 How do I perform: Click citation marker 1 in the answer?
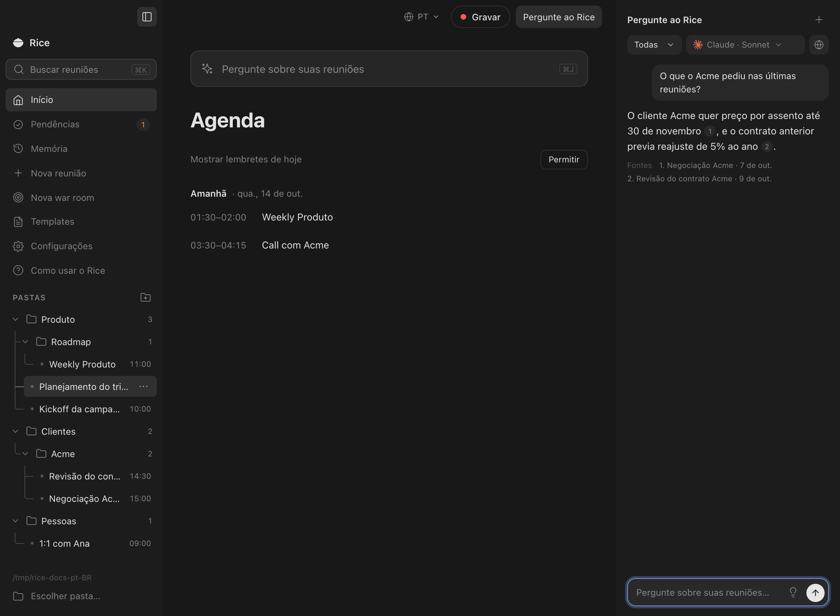pos(710,131)
